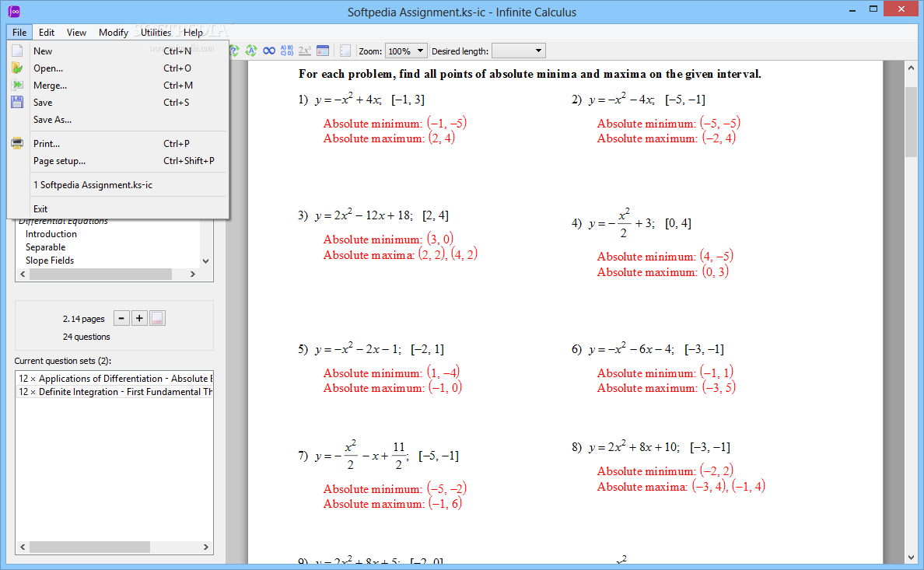Open the View menu
This screenshot has height=570, width=924.
(x=76, y=33)
